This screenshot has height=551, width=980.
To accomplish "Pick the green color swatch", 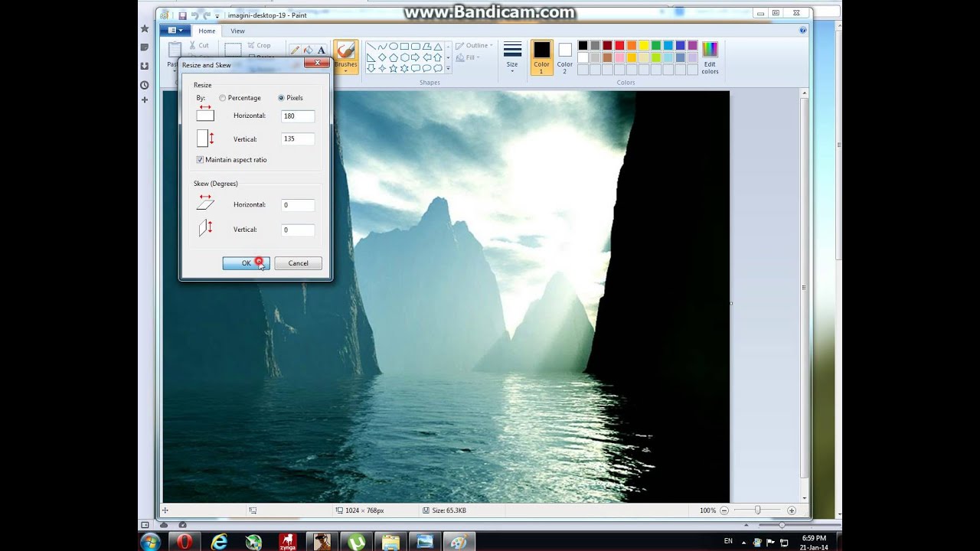I will pyautogui.click(x=656, y=46).
